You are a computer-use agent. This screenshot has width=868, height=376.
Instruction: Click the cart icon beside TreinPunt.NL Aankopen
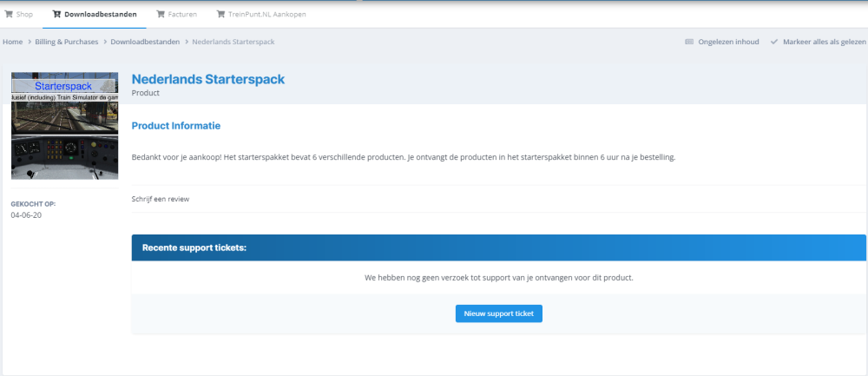click(x=221, y=14)
